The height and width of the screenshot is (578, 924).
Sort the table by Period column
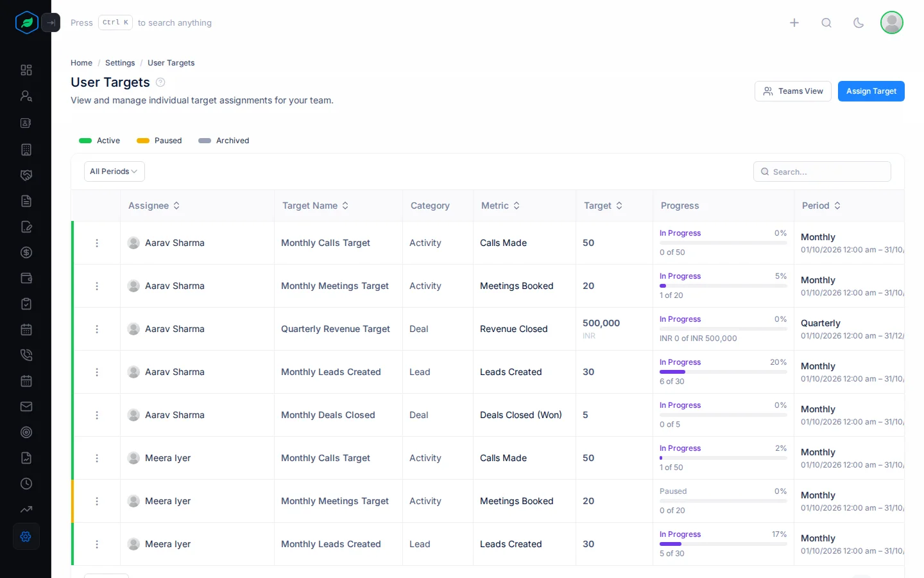click(821, 206)
